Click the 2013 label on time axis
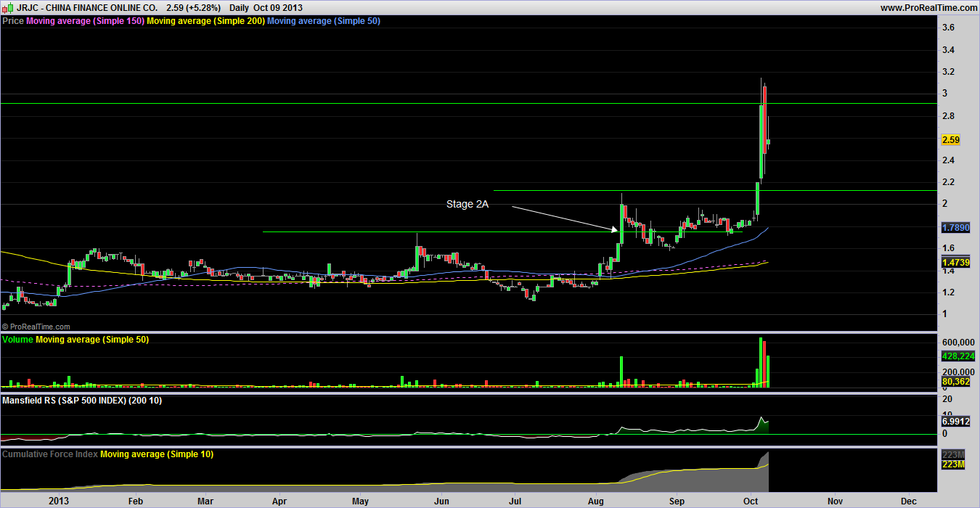This screenshot has height=508, width=980. pyautogui.click(x=57, y=501)
